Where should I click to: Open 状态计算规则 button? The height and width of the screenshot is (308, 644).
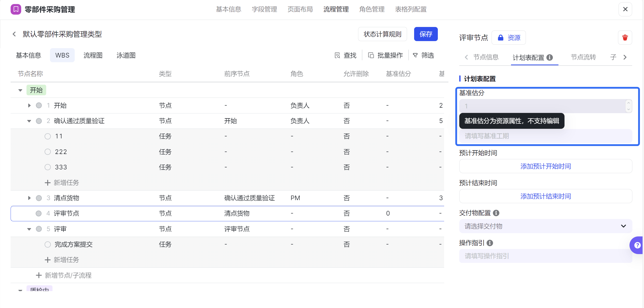click(383, 34)
